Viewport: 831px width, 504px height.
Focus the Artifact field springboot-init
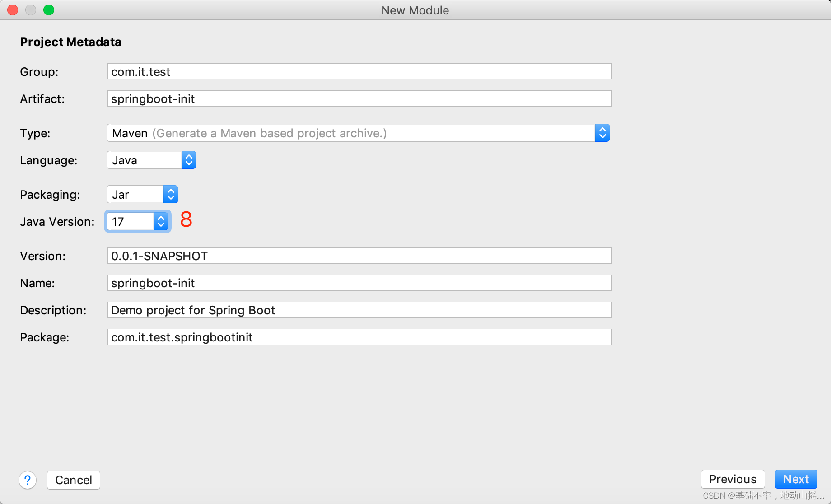(359, 99)
